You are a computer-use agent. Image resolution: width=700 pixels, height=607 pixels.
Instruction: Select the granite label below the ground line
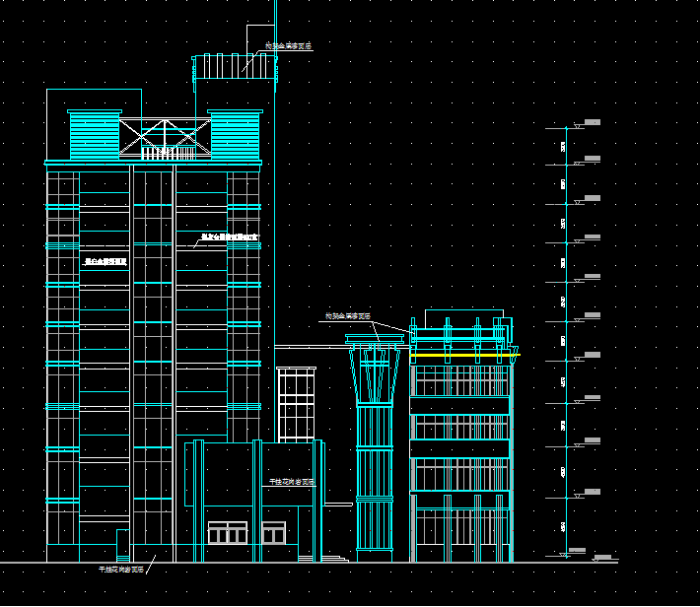[x=120, y=570]
